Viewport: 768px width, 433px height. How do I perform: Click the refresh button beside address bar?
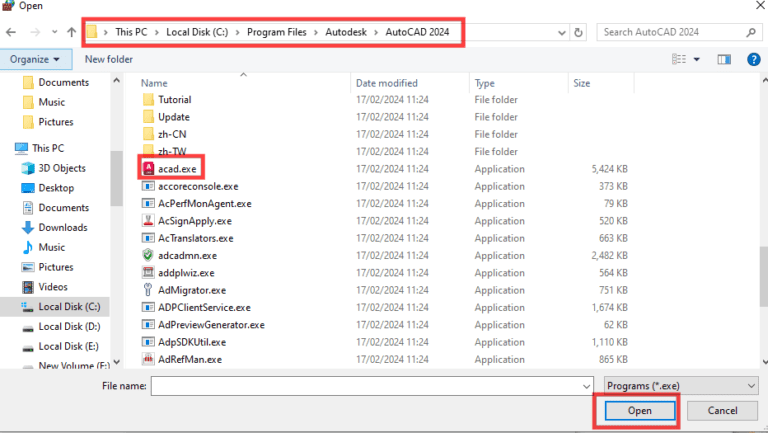[580, 33]
